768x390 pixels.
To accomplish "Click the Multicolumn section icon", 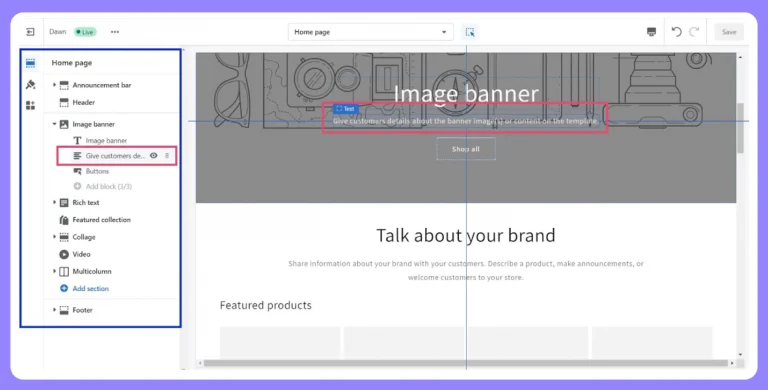I will coord(64,271).
